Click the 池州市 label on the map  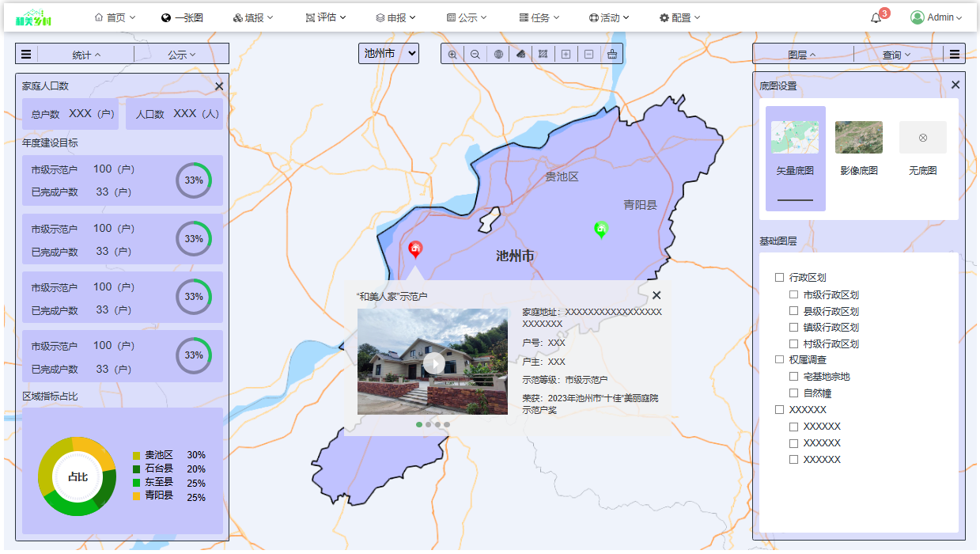point(515,256)
